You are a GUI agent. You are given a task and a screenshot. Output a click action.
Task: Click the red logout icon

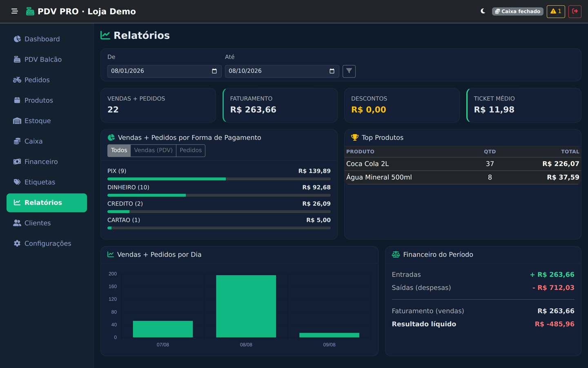pos(575,11)
